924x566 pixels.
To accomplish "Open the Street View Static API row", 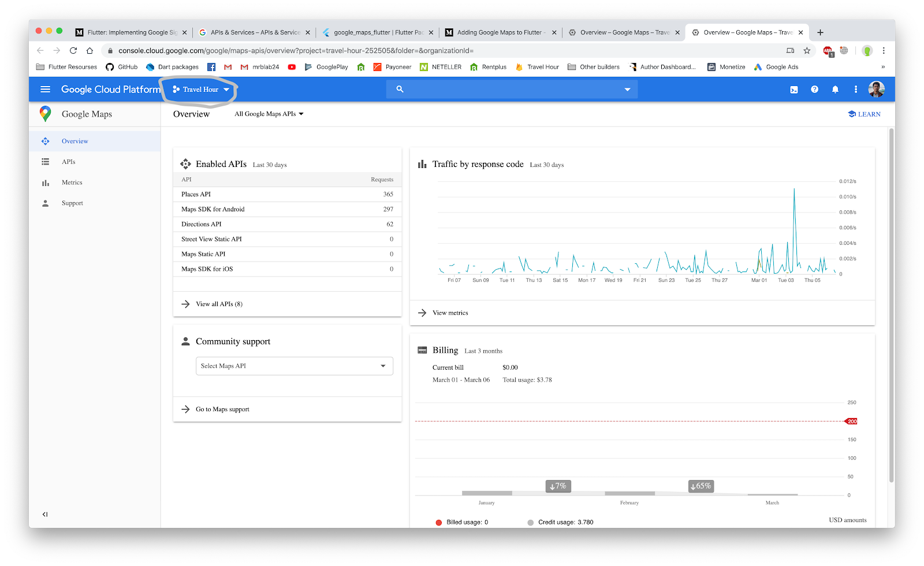I will click(x=287, y=240).
